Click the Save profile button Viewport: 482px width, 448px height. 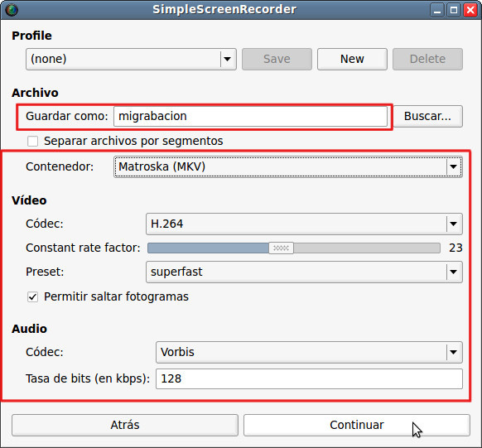click(x=277, y=59)
